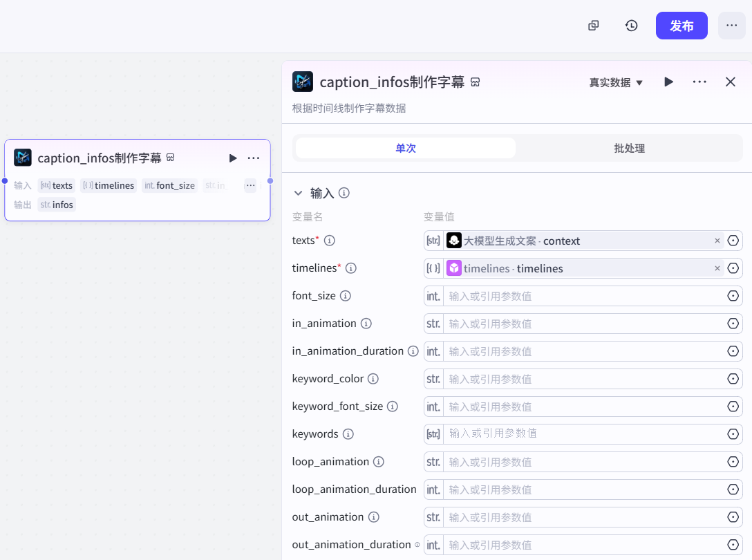
Task: Run the canvas node with its play icon
Action: click(233, 158)
